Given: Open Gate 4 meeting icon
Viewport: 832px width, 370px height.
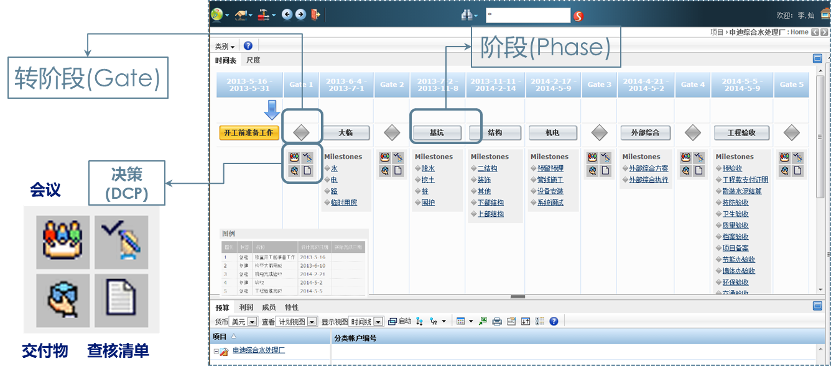Looking at the screenshot, I should click(x=686, y=158).
